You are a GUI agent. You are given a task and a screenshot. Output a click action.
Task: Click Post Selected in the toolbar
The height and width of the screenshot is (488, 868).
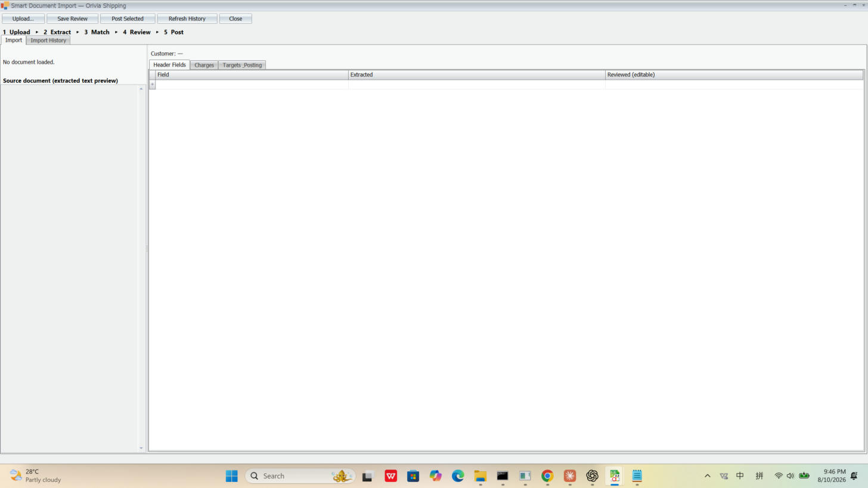pyautogui.click(x=128, y=18)
